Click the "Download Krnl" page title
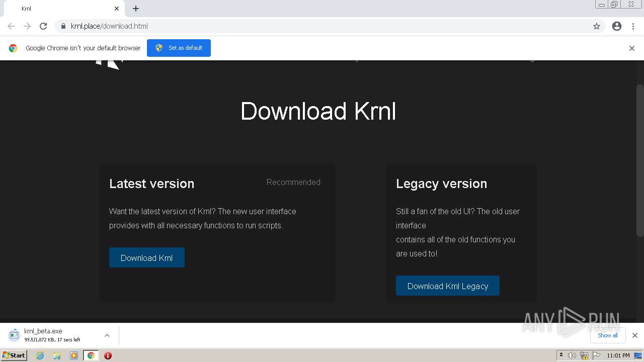 (318, 111)
